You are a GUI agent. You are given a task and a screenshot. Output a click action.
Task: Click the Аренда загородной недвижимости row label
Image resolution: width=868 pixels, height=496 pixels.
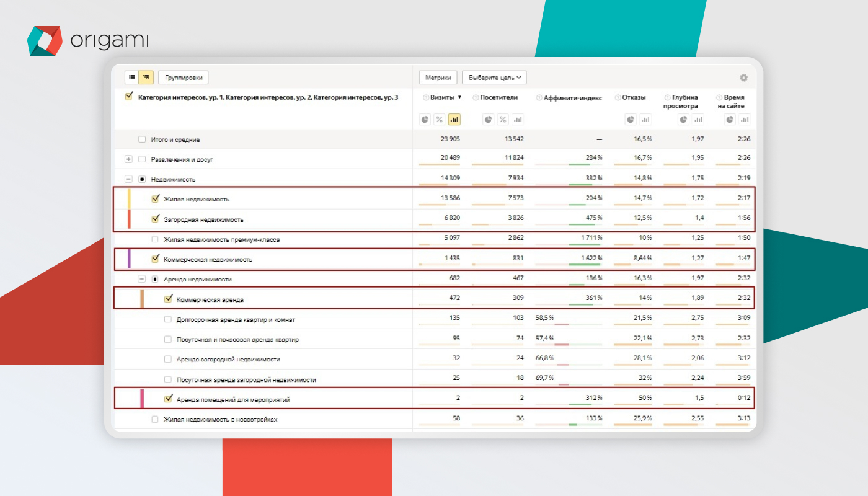click(x=228, y=359)
